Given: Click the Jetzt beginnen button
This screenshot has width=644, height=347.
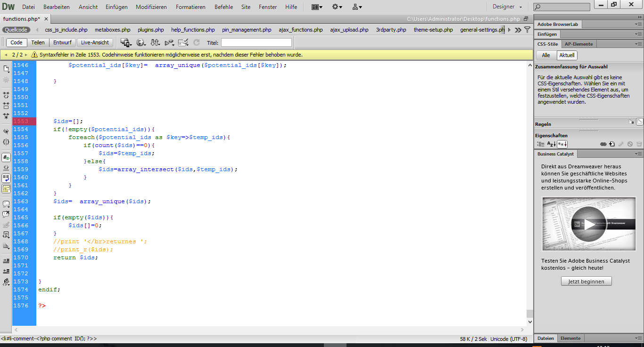Looking at the screenshot, I should click(586, 281).
